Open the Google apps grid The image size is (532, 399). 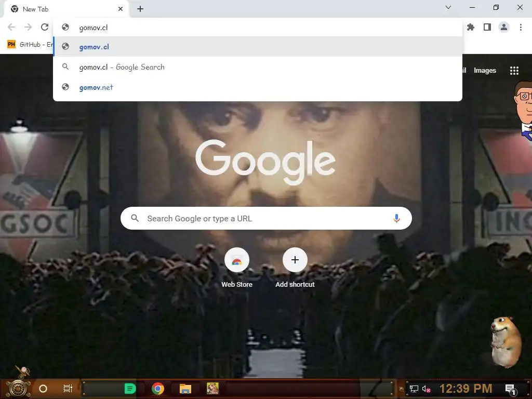pos(514,71)
